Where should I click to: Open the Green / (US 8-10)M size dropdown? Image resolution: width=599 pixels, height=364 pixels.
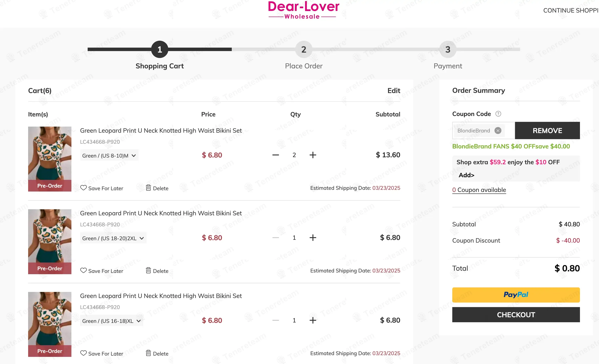click(109, 156)
